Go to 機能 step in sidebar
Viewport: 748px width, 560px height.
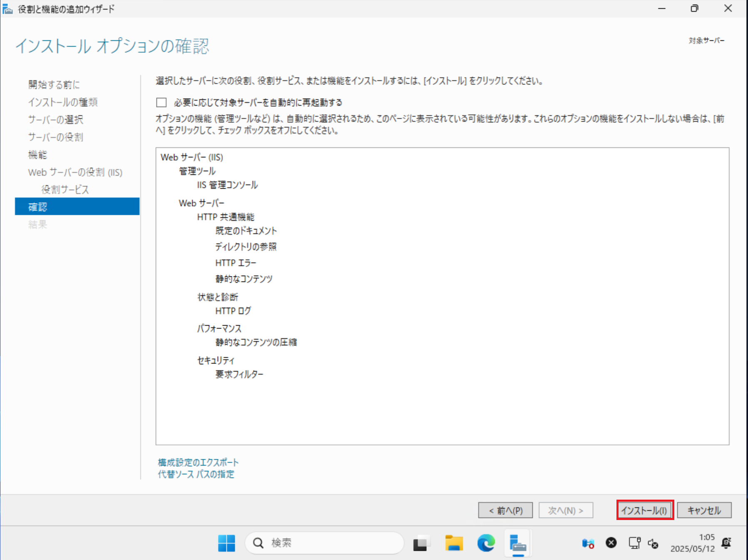(x=37, y=155)
